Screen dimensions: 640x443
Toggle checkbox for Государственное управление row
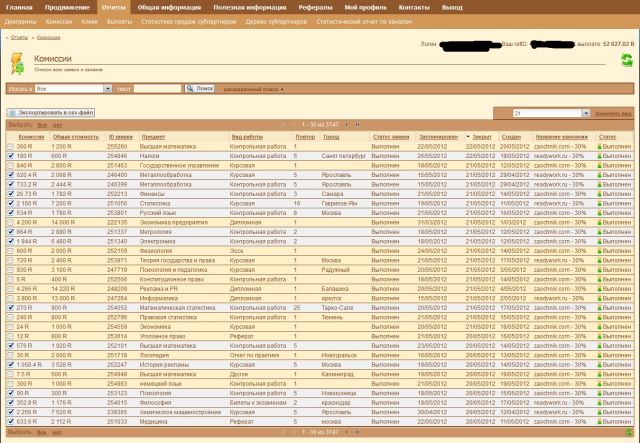(10, 165)
